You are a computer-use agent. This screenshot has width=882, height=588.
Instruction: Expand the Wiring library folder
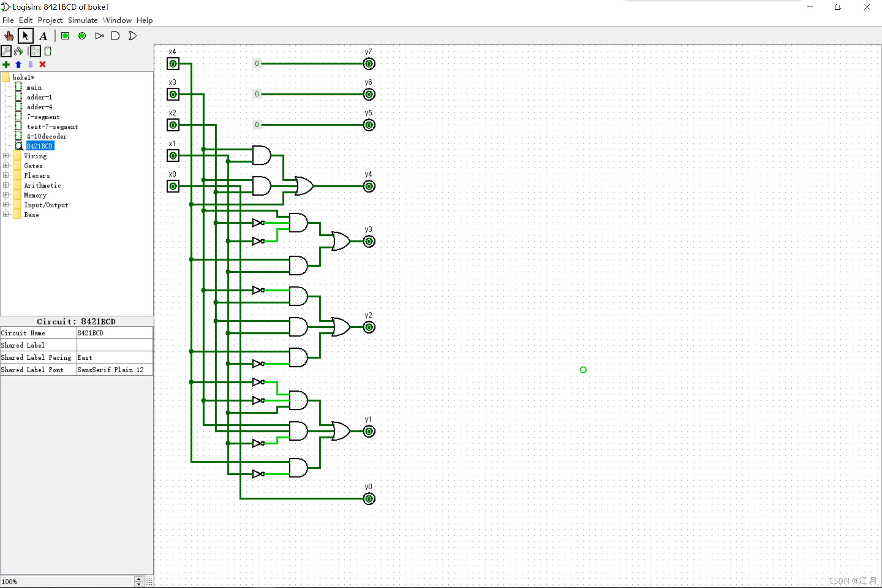(6, 156)
